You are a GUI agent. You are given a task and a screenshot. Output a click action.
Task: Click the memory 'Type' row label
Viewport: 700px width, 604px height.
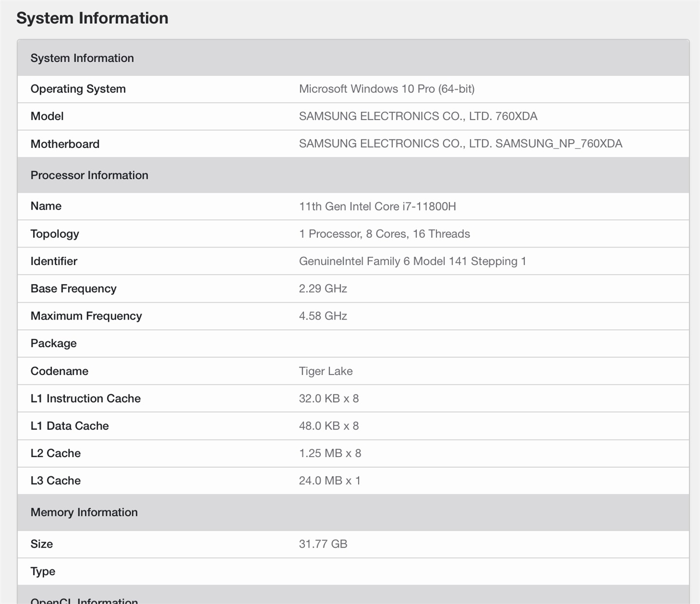(43, 571)
